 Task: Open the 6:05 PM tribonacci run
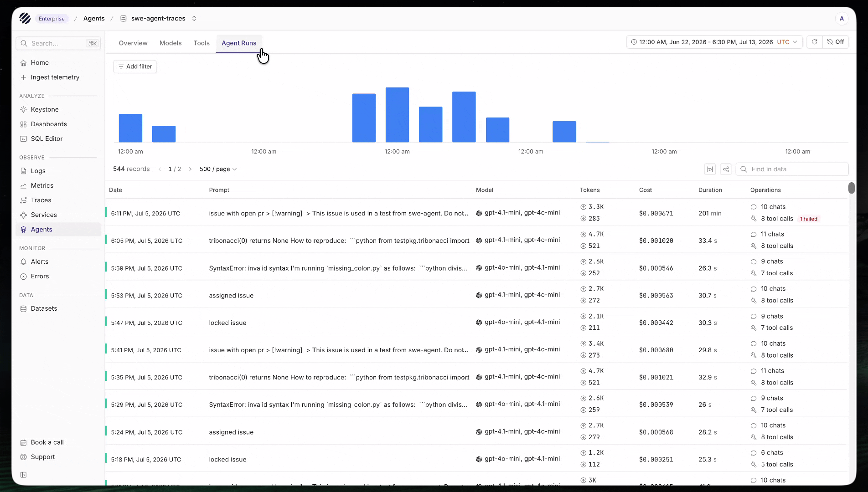click(476, 240)
